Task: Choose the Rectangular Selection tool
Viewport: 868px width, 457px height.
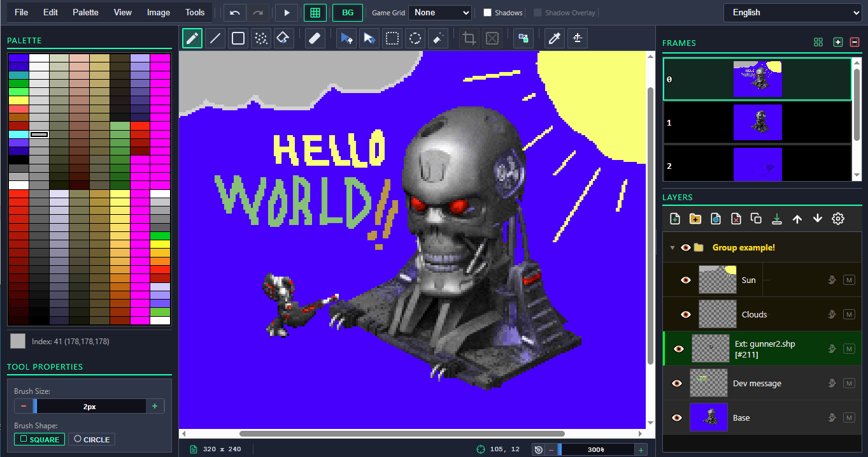Action: point(392,38)
